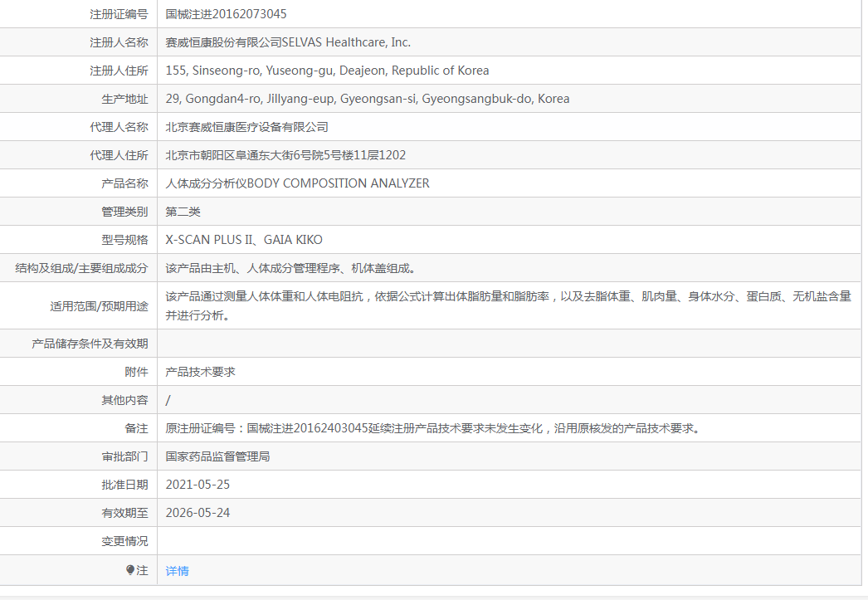Click the lightbulb icon beside 注
The image size is (868, 600).
coord(130,570)
